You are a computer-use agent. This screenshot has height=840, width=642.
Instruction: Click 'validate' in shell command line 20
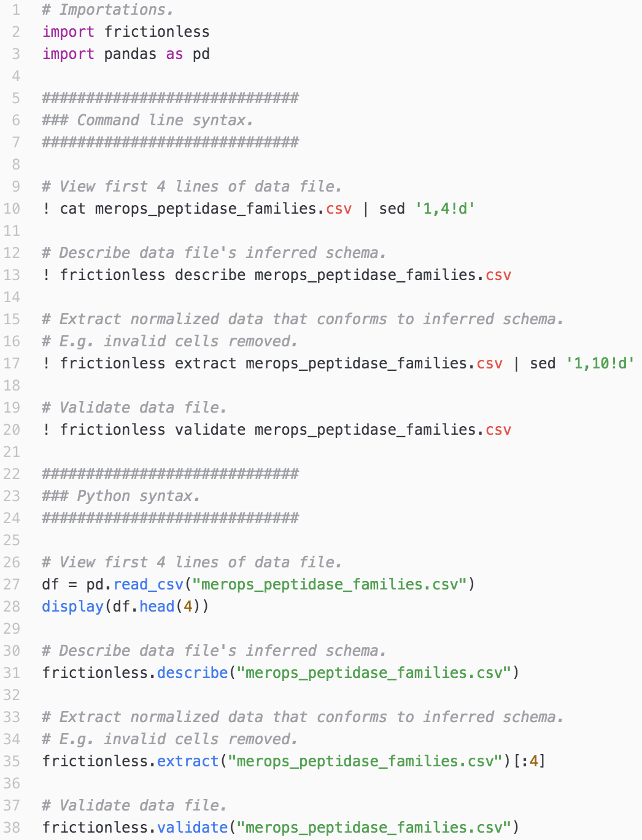coord(210,430)
